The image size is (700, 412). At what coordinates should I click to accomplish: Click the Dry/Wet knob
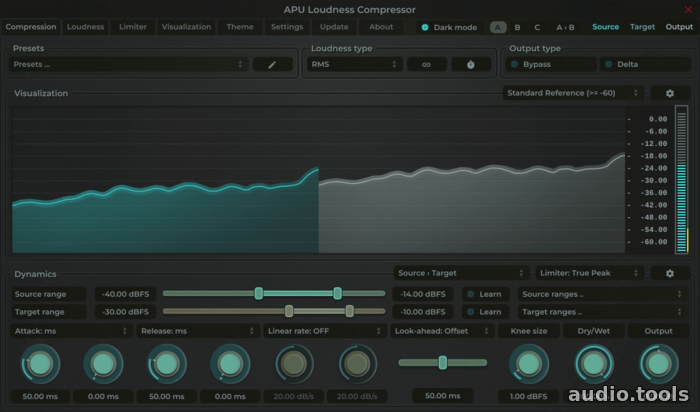click(x=594, y=364)
